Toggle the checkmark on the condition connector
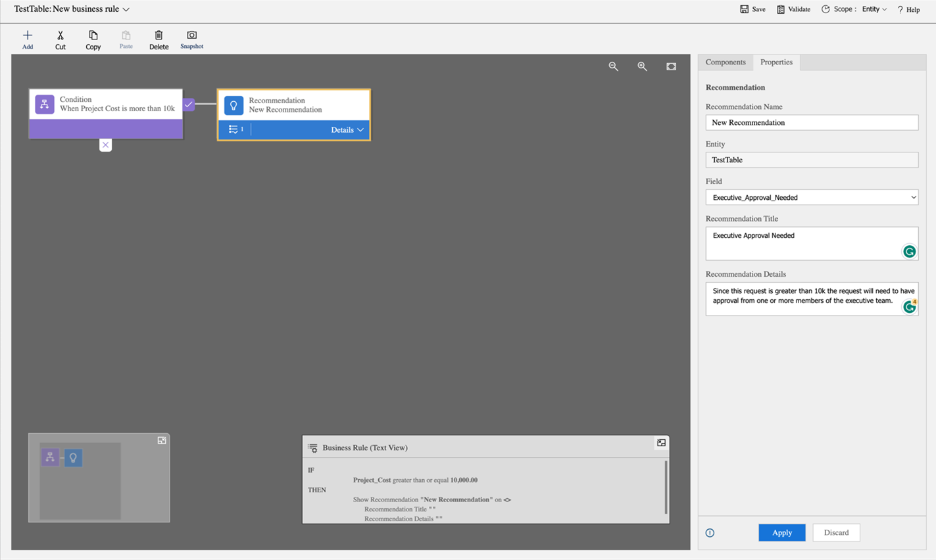This screenshot has height=560, width=936. coord(189,104)
